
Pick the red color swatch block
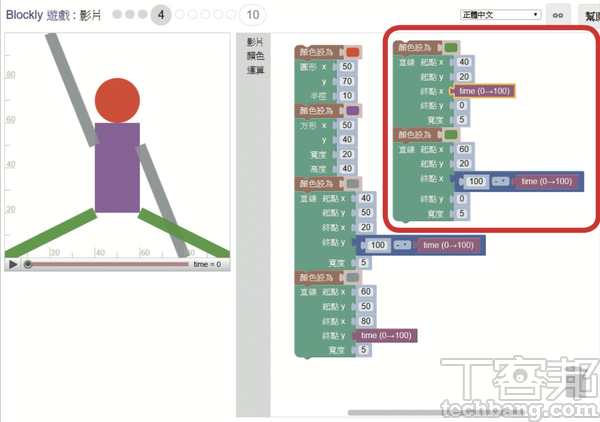pyautogui.click(x=352, y=52)
